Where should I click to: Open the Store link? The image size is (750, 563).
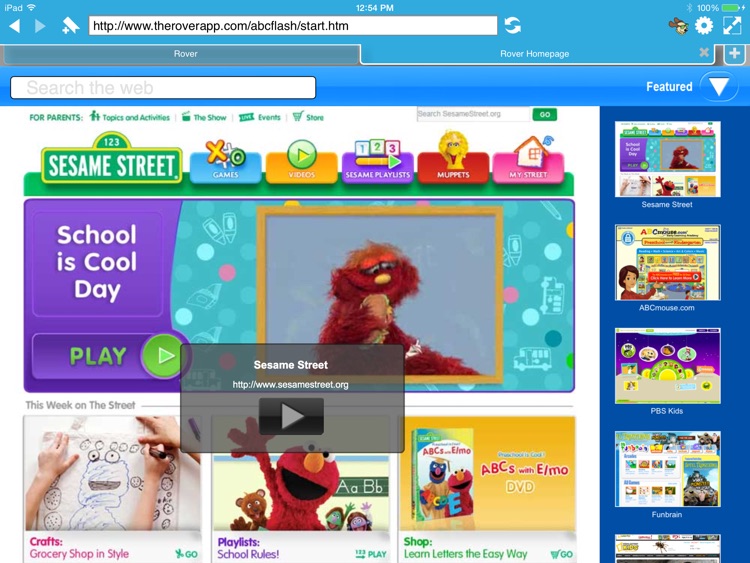coord(309,117)
